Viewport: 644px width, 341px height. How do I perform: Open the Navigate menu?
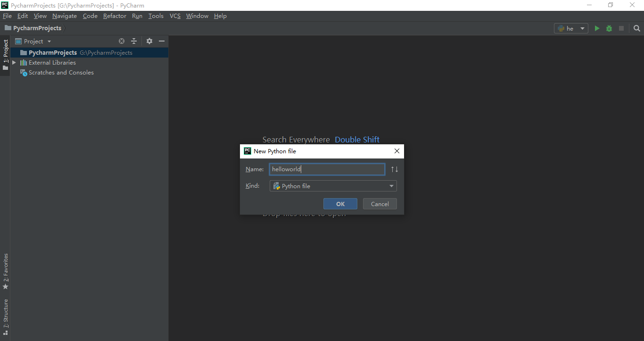(65, 16)
